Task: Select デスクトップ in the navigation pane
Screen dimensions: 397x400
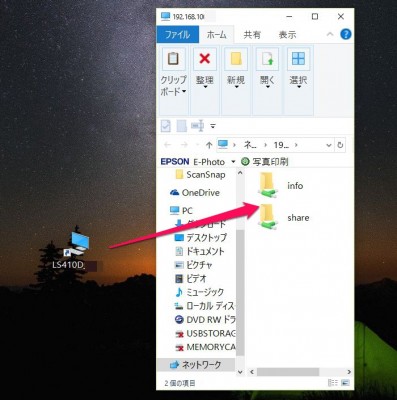Action: [x=201, y=237]
